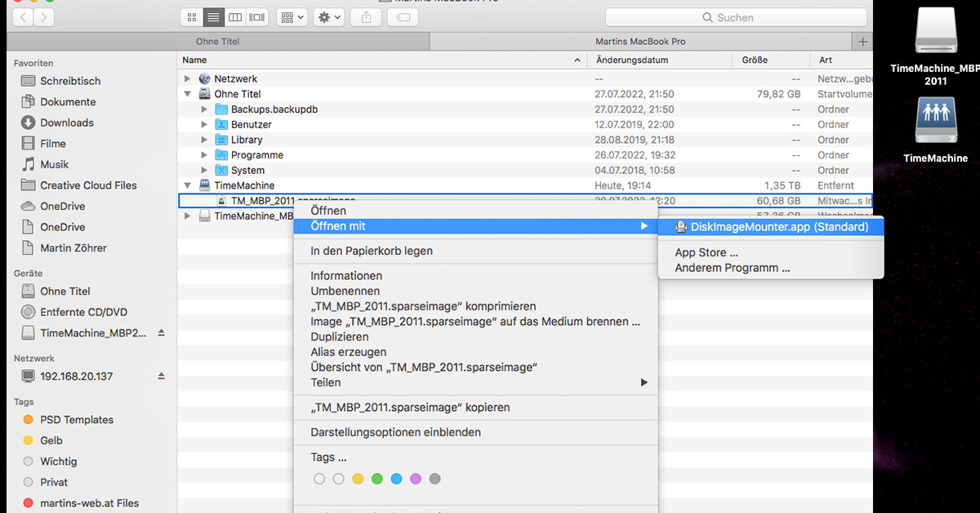Go back with the left arrow
The width and height of the screenshot is (980, 513).
21,17
